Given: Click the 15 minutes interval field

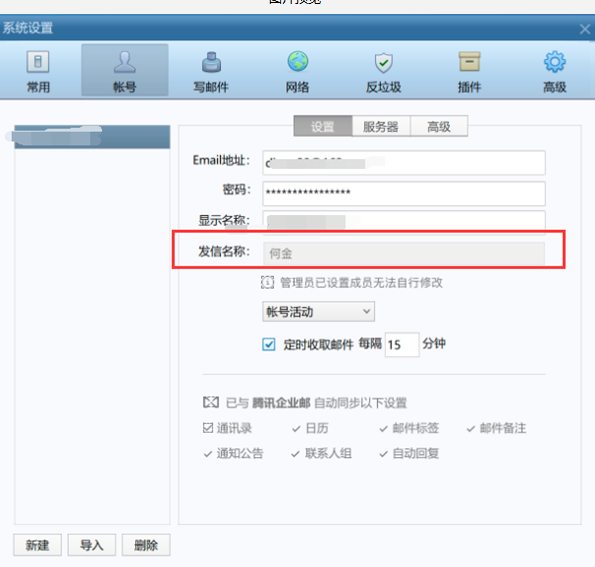Looking at the screenshot, I should click(402, 345).
